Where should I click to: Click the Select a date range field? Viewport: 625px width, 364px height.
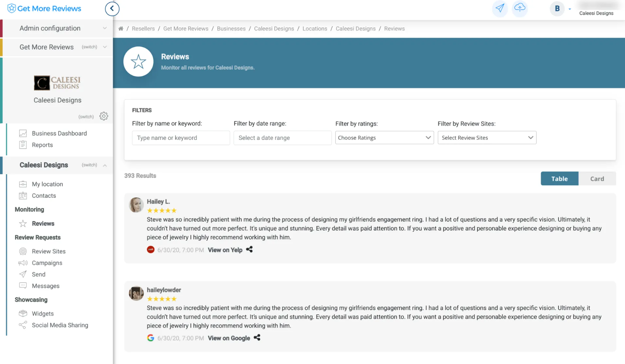click(x=283, y=138)
